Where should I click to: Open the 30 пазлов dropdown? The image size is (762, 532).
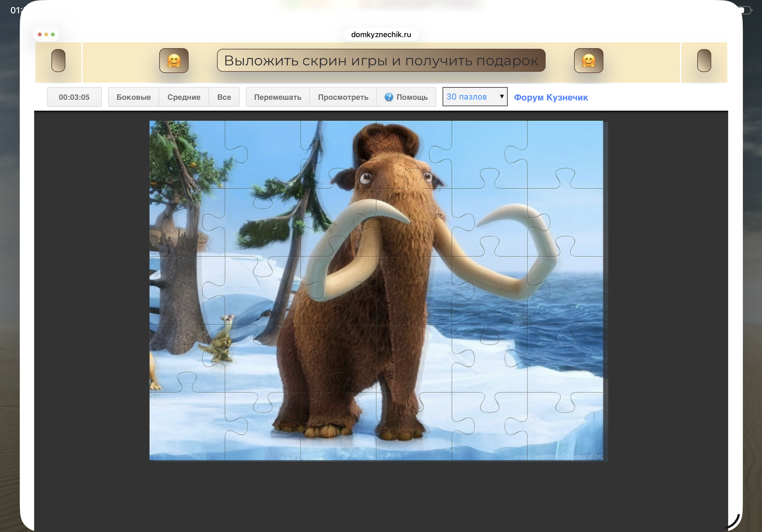point(471,97)
